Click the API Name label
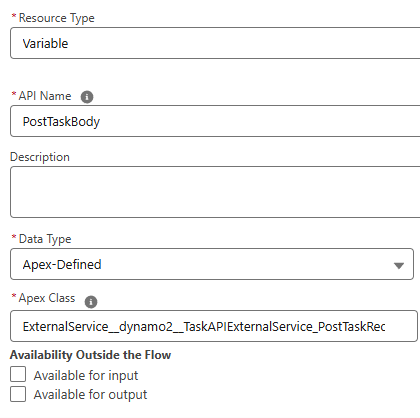The height and width of the screenshot is (418, 420). click(45, 96)
